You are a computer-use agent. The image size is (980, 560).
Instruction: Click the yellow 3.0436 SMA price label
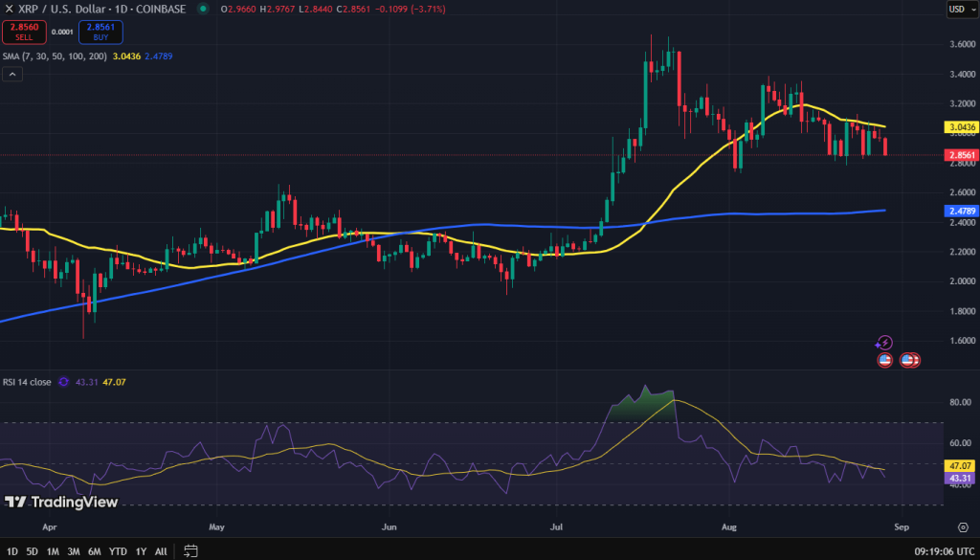click(x=961, y=125)
